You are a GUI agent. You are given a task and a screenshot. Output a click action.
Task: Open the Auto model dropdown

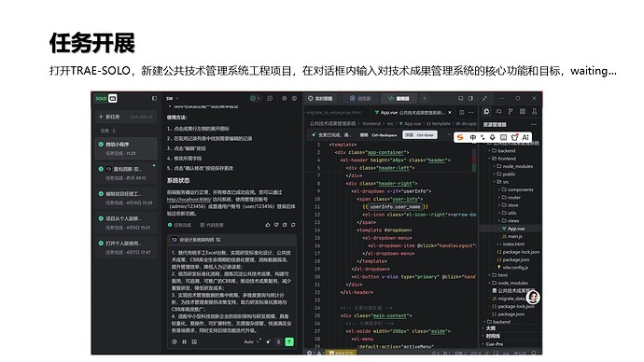point(252,341)
